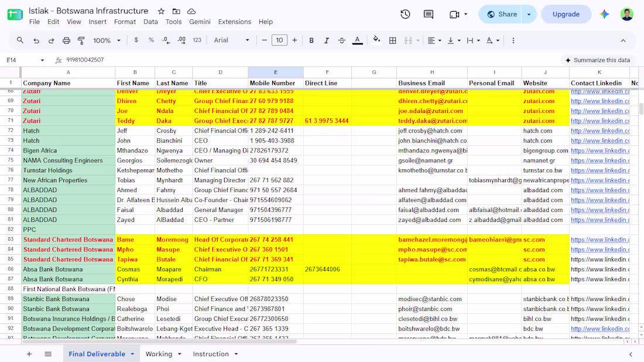The height and width of the screenshot is (362, 644).
Task: Open the Data menu
Action: pos(150,22)
